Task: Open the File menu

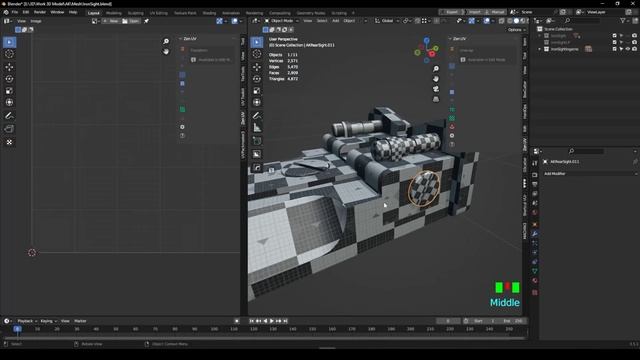Action: click(15, 12)
